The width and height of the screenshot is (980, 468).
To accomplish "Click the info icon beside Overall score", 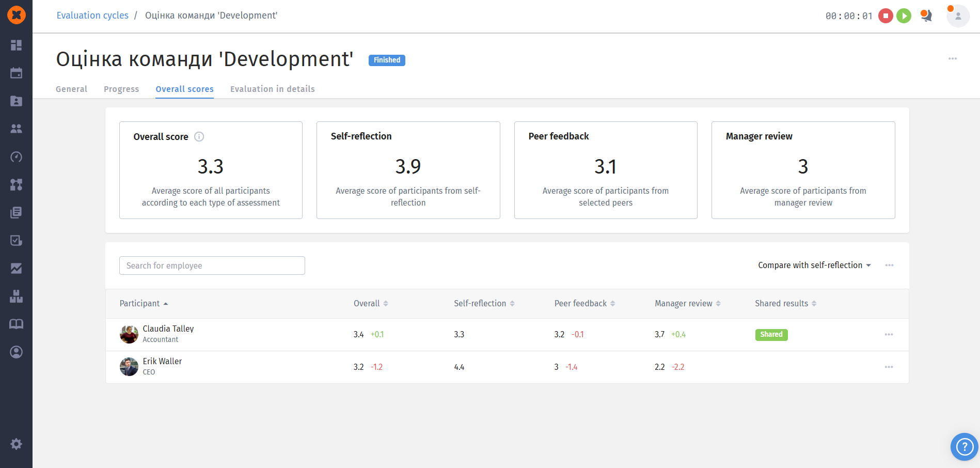I will pos(199,137).
